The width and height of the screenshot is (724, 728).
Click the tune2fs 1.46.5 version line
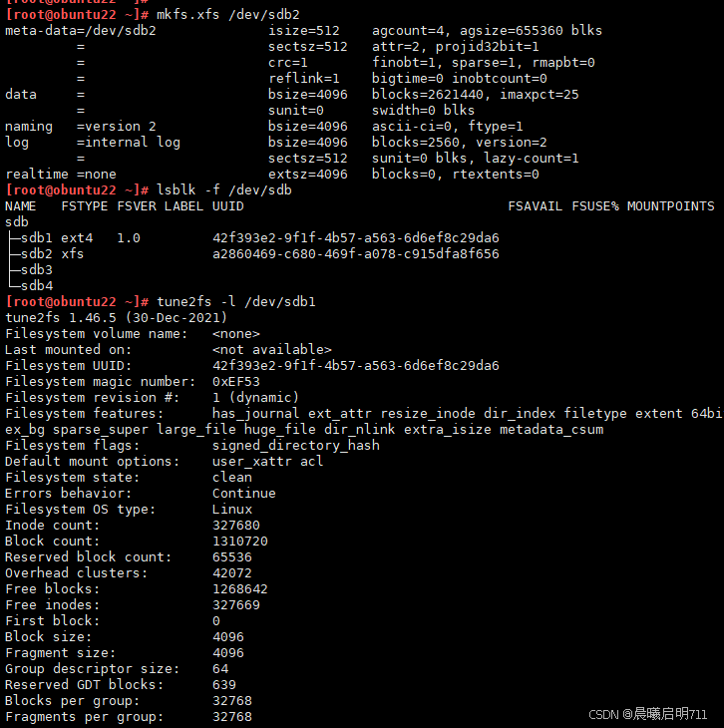116,318
